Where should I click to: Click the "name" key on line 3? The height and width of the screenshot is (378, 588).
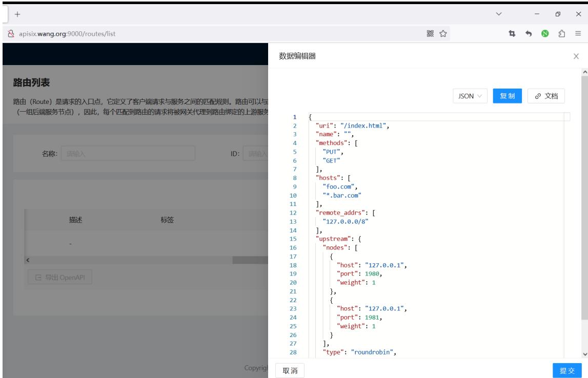click(326, 134)
